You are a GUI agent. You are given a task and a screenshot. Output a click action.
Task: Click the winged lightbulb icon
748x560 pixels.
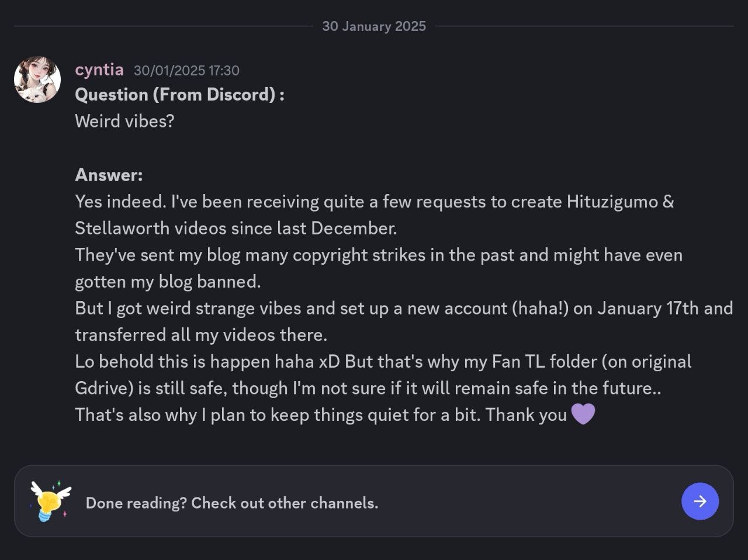51,501
